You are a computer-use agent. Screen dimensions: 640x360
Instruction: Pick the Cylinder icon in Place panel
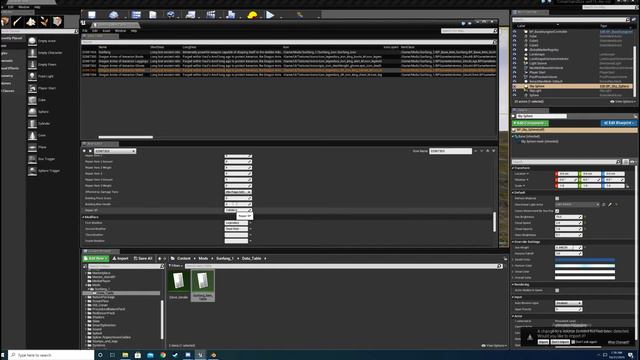coord(32,124)
